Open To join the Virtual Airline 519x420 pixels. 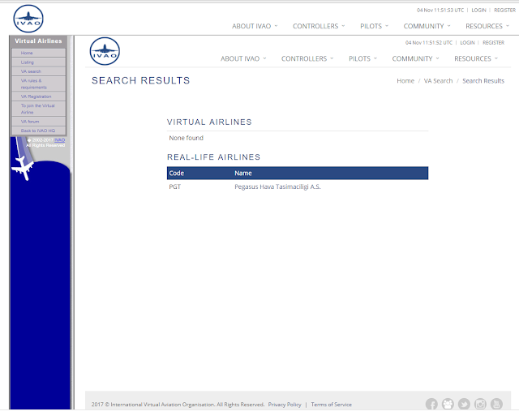pos(38,109)
